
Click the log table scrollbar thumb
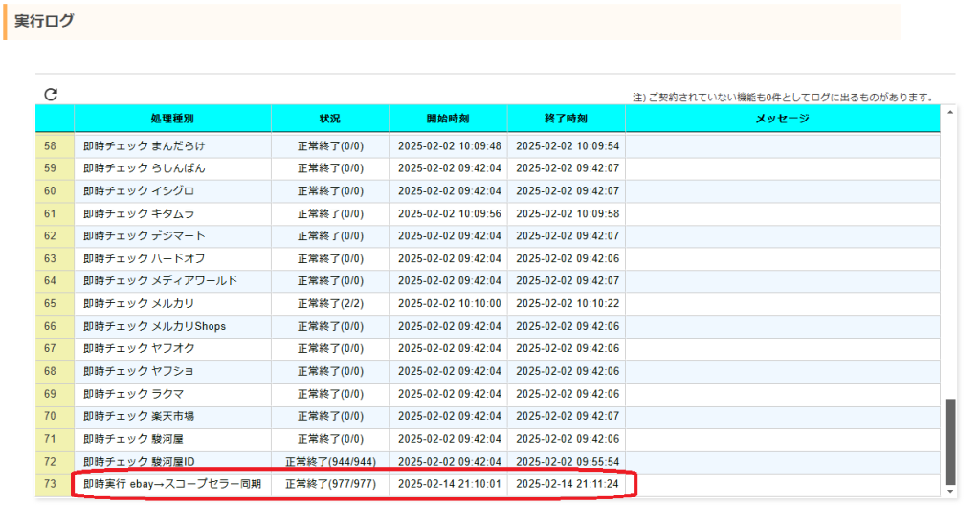950,442
